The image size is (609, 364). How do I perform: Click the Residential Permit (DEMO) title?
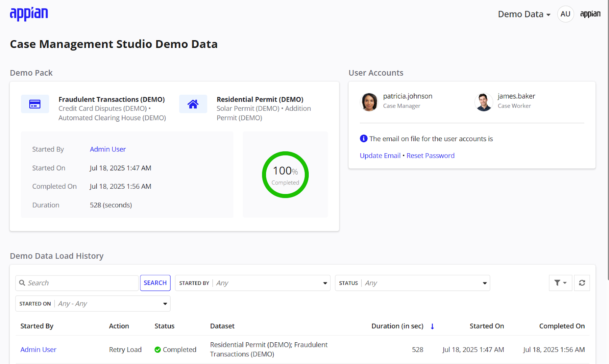coord(260,99)
